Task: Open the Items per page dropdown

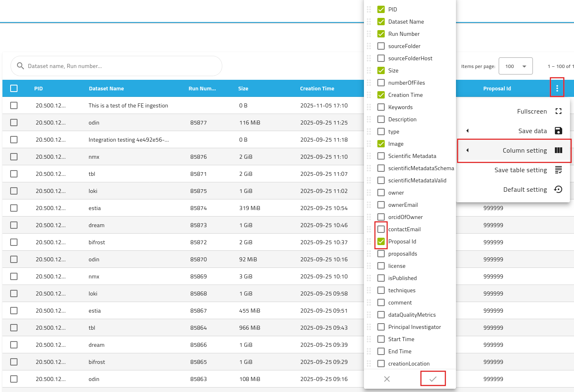Action: (x=515, y=66)
